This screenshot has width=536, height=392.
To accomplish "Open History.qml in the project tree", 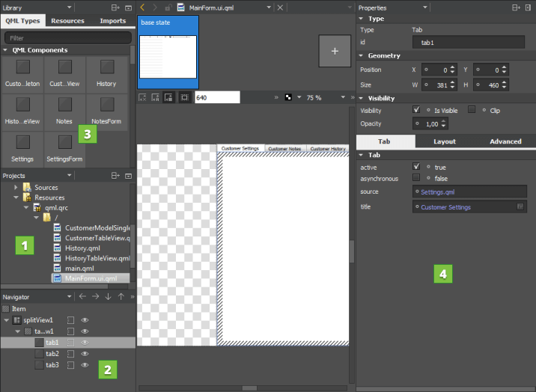I will (x=82, y=248).
